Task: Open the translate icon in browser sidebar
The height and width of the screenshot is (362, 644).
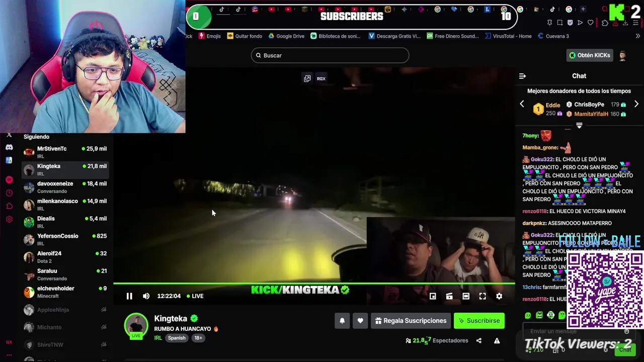Action: pyautogui.click(x=9, y=160)
